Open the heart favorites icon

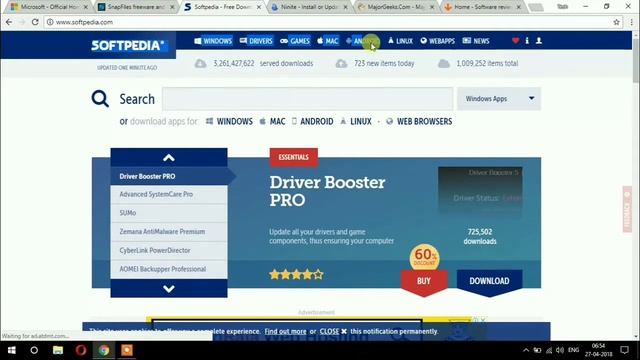point(516,40)
